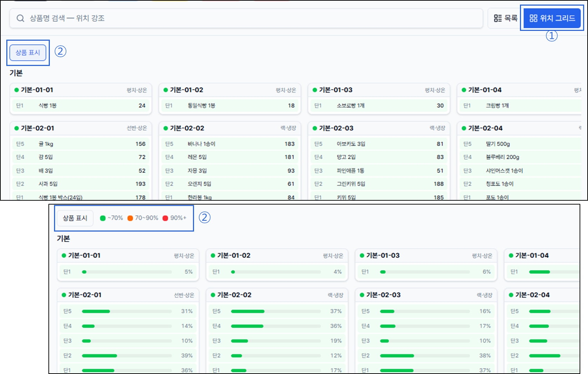Image resolution: width=588 pixels, height=374 pixels.
Task: Click quantity 81 in the 아보카도 3입 row
Action: coord(440,144)
